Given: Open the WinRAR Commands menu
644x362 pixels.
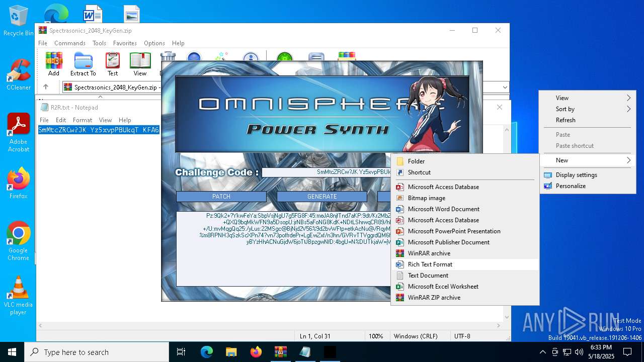Looking at the screenshot, I should pos(70,43).
